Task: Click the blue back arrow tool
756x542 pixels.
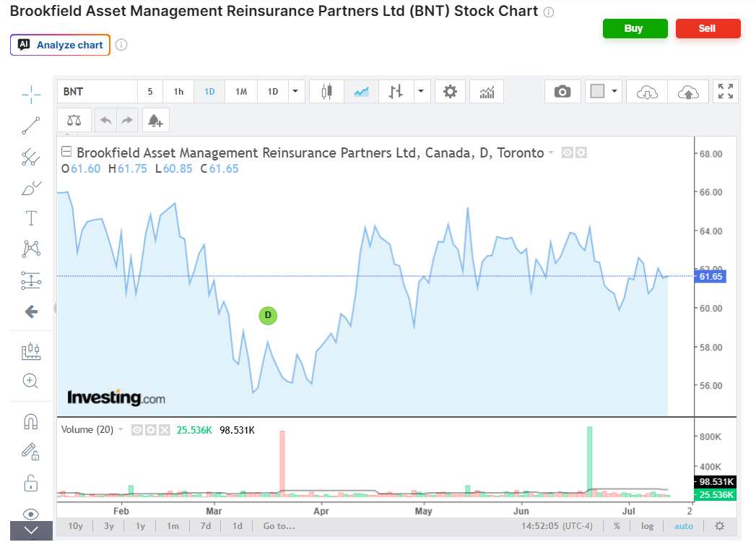Action: coord(31,311)
